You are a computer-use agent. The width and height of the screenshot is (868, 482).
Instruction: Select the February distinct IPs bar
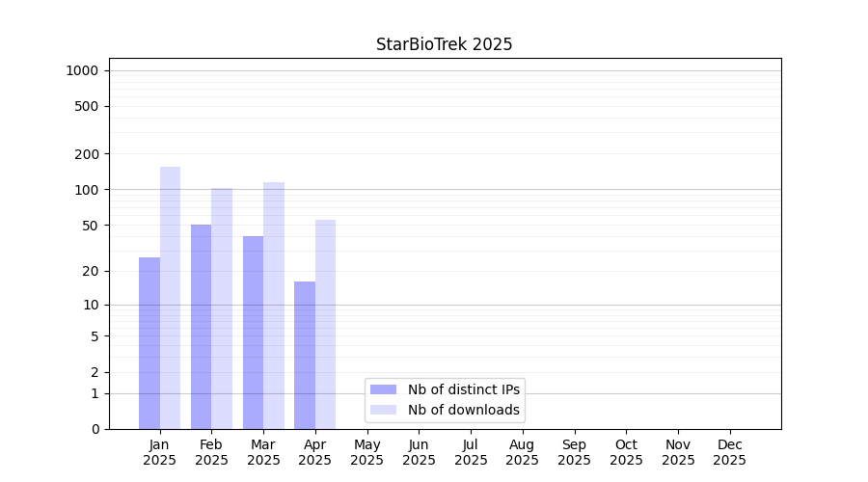coord(201,327)
